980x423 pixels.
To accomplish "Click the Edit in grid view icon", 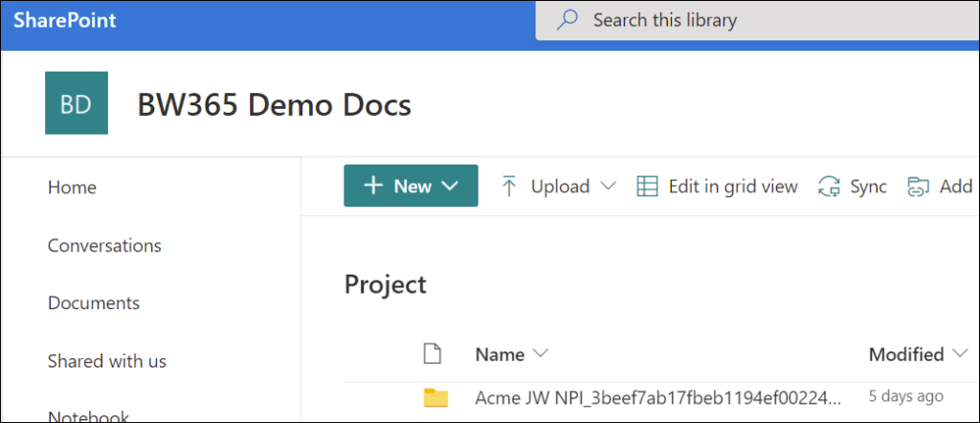I will pos(648,187).
